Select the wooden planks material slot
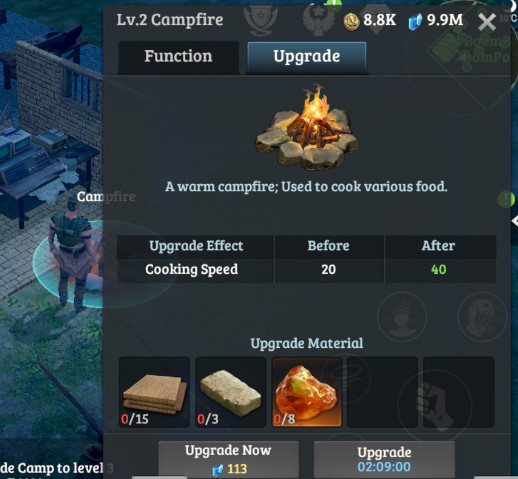 (x=154, y=392)
